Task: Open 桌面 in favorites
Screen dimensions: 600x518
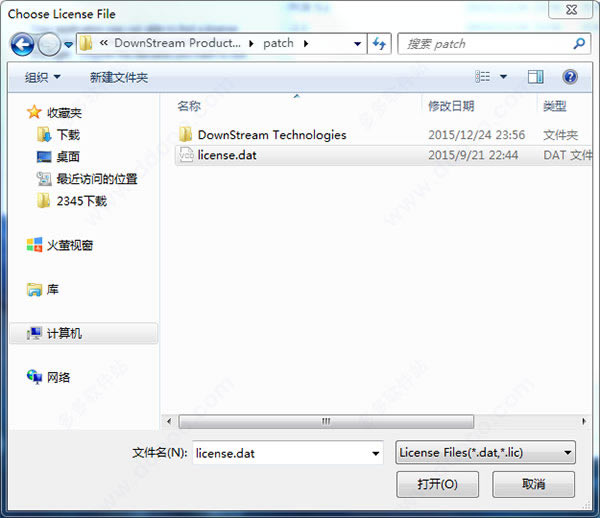Action: point(68,156)
